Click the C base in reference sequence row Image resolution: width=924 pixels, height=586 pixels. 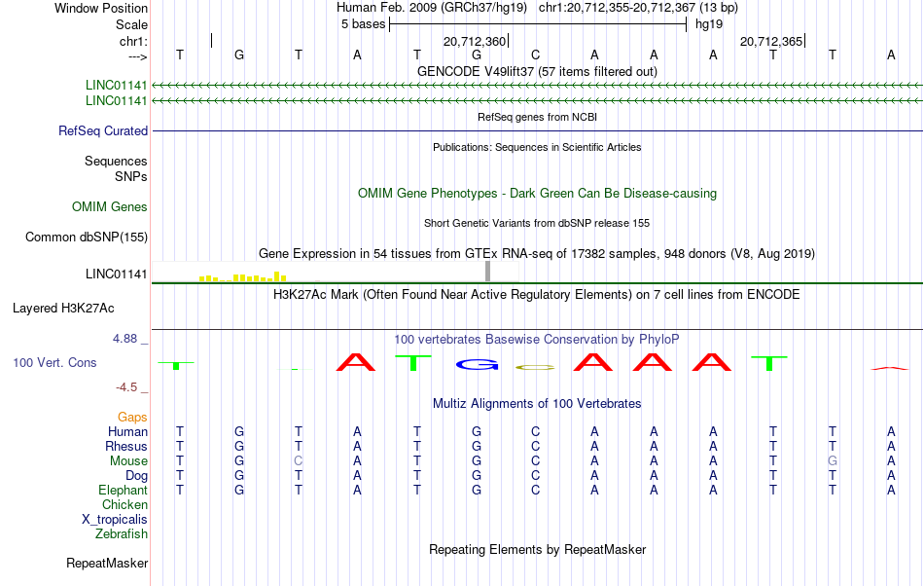tap(535, 55)
